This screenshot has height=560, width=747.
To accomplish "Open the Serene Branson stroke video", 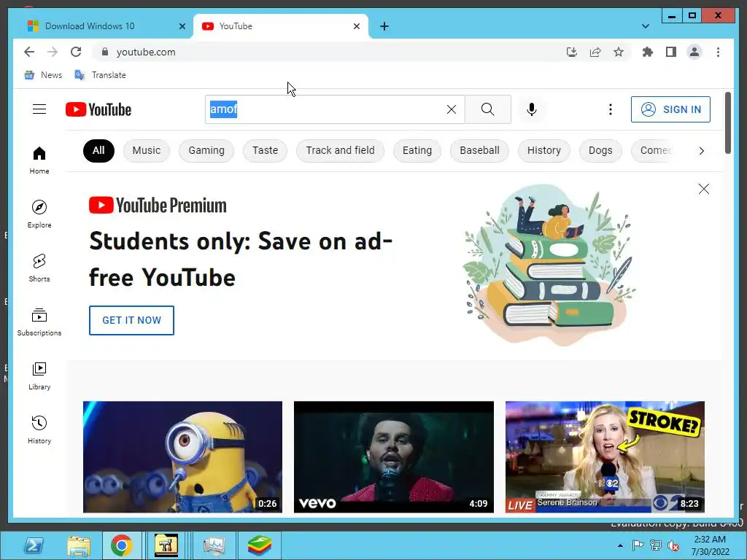I will click(605, 457).
